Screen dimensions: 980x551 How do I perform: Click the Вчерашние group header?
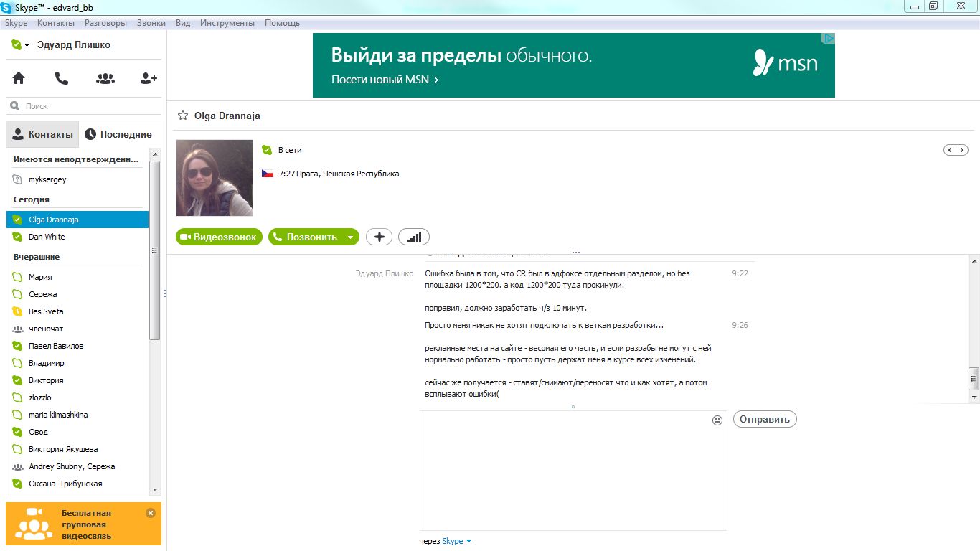[37, 257]
